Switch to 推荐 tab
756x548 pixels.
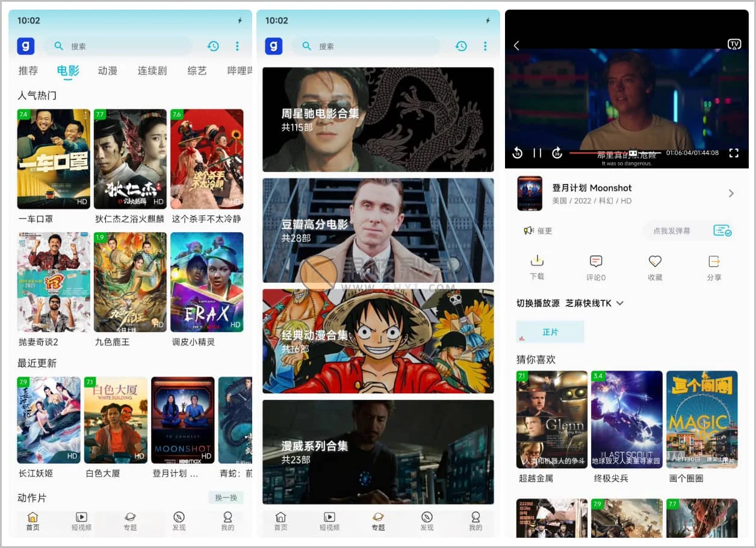click(28, 71)
